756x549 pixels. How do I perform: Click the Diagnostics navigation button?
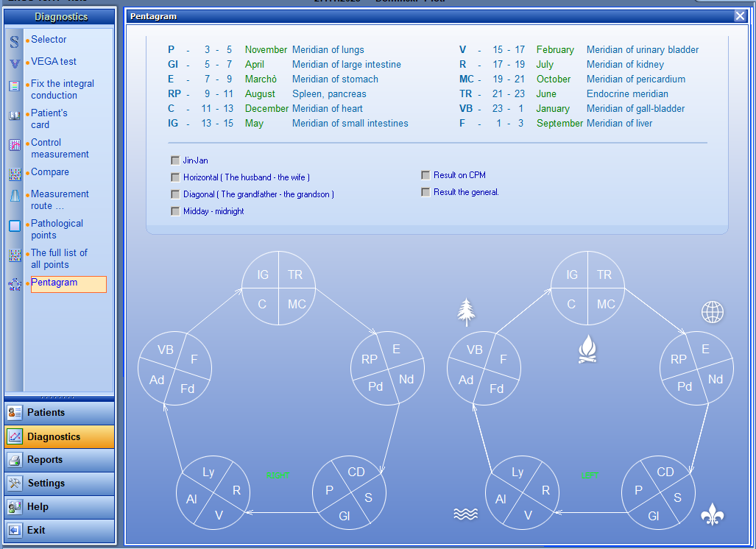click(x=60, y=436)
